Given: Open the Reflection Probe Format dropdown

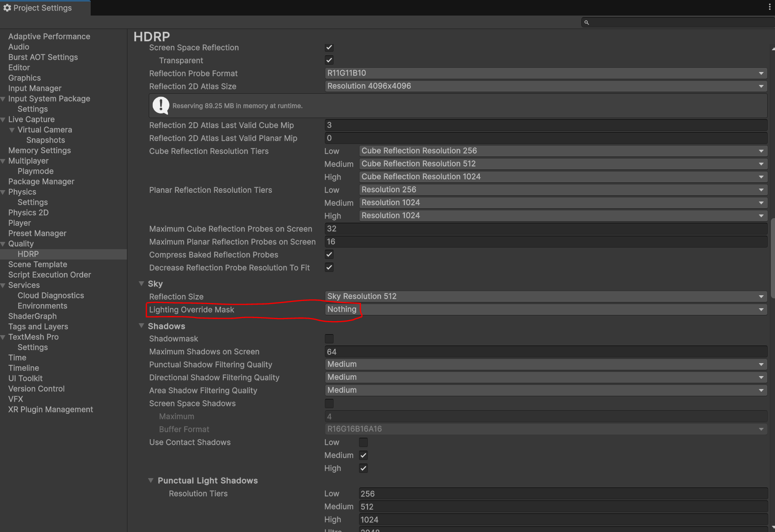Looking at the screenshot, I should coord(544,73).
